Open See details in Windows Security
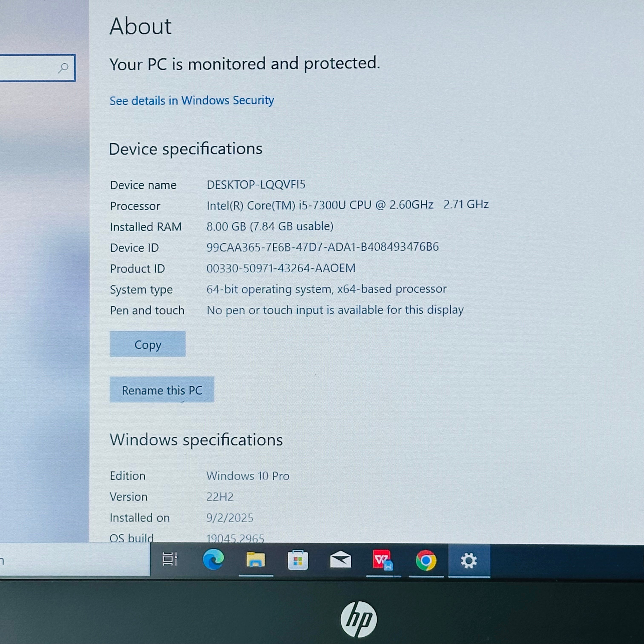644x644 pixels. point(192,100)
